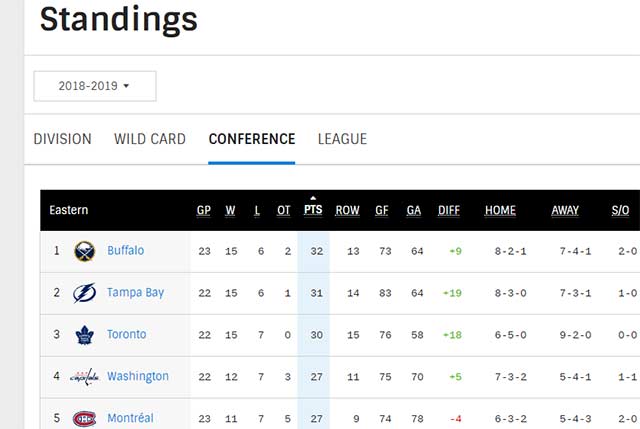The width and height of the screenshot is (640, 429).
Task: Open the Washington team link
Action: [x=138, y=377]
